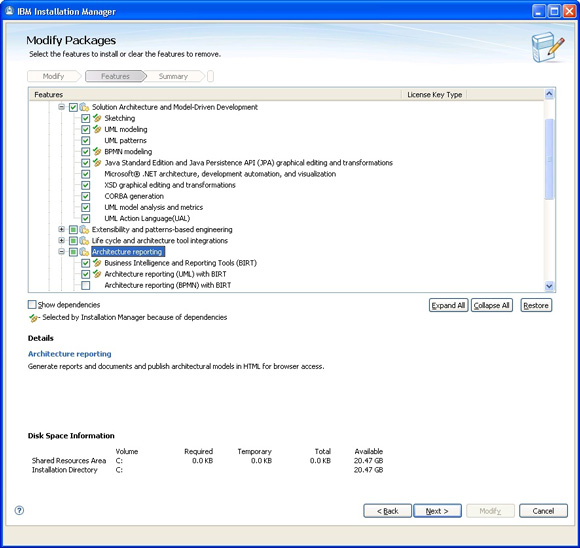Click the dependency icon beside Sketching
The image size is (580, 548).
[x=97, y=118]
